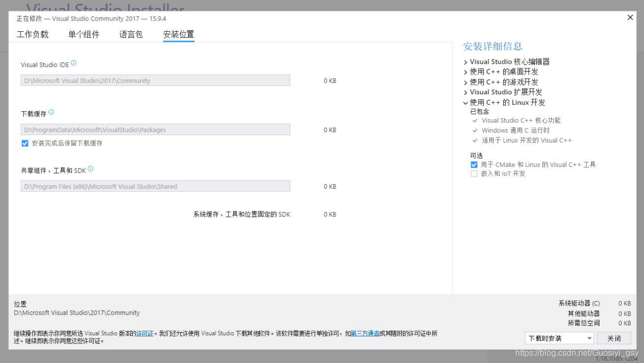Click the info icon next to Visual Studio IDE

coord(74,62)
